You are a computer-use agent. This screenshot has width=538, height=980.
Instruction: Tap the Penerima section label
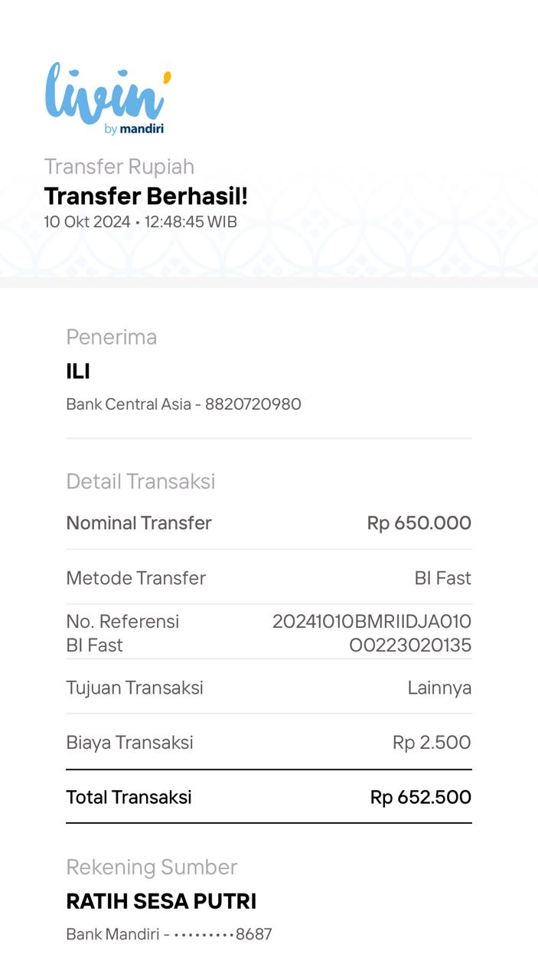click(x=111, y=337)
